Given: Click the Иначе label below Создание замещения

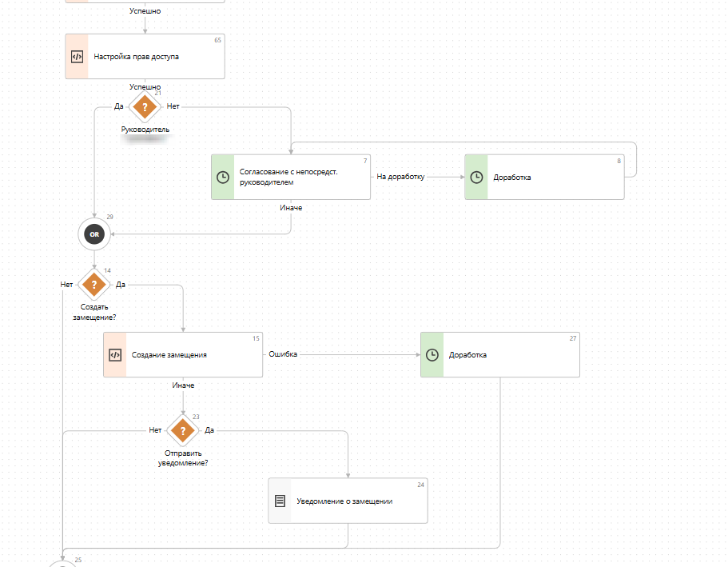Looking at the screenshot, I should (x=183, y=385).
